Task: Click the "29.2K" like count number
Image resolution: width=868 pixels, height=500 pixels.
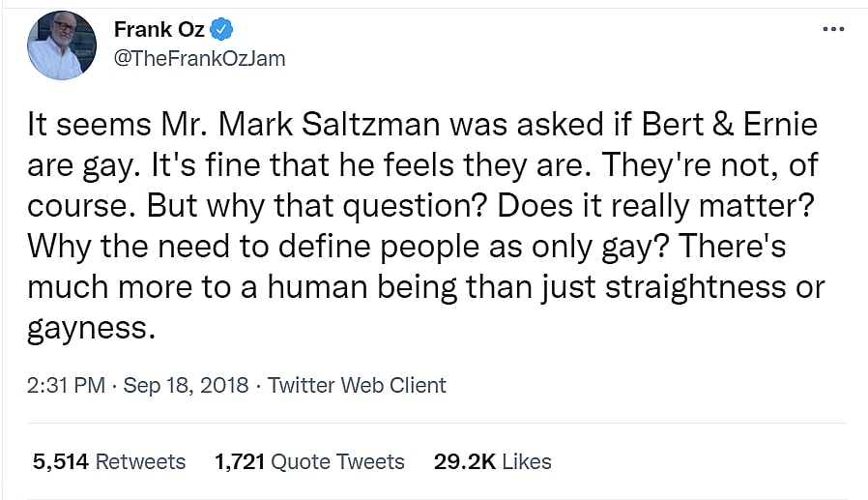Action: point(463,461)
